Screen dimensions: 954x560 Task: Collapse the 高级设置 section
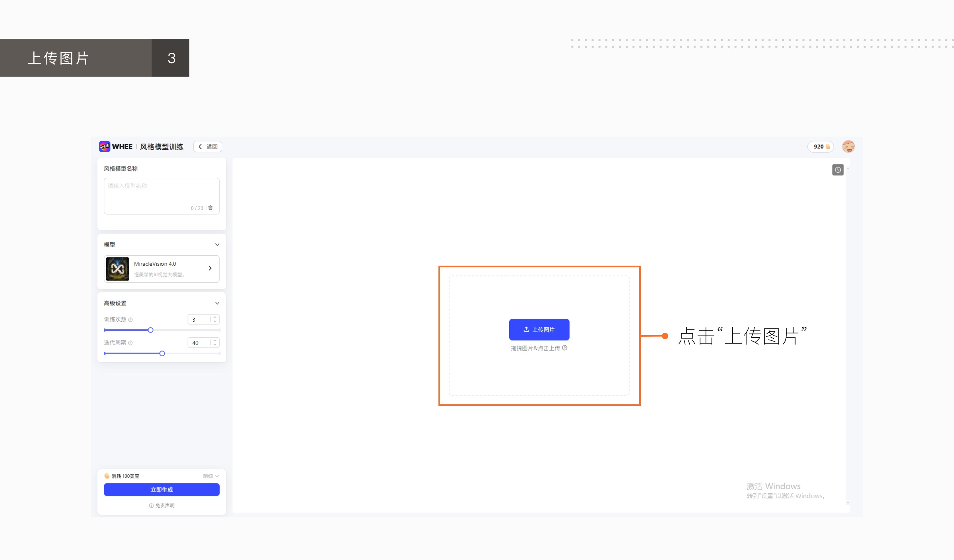pyautogui.click(x=217, y=303)
